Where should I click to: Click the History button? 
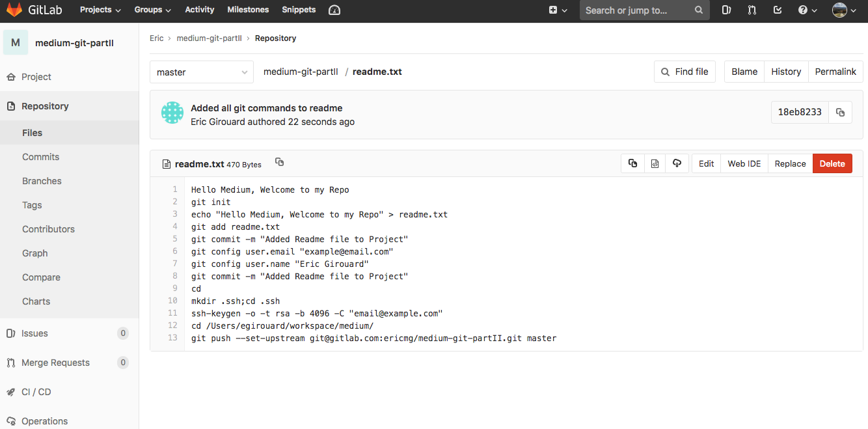[x=786, y=72]
